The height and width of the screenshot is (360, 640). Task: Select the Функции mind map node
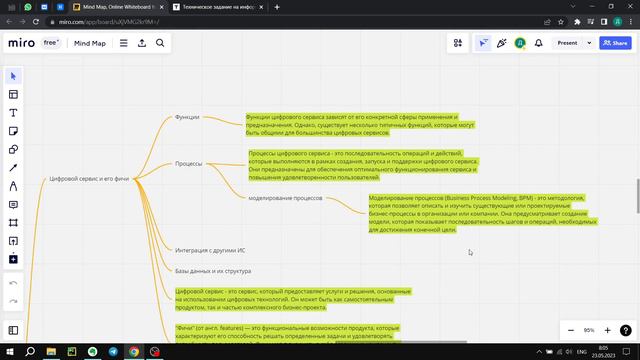(187, 117)
